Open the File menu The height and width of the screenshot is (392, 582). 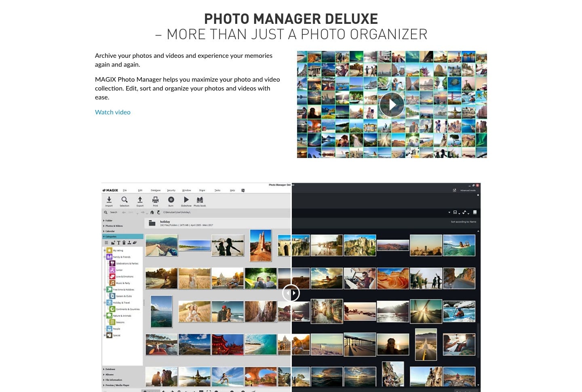click(125, 190)
